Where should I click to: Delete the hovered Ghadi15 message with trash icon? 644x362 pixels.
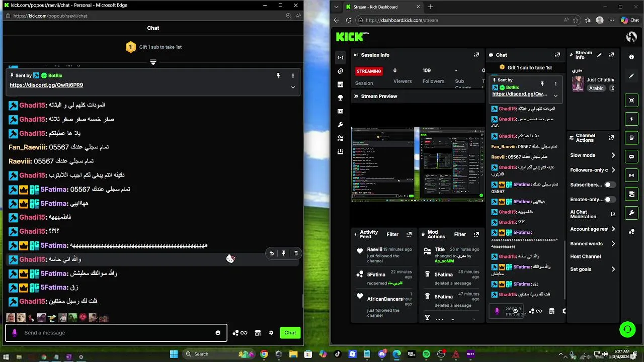pyautogui.click(x=296, y=253)
